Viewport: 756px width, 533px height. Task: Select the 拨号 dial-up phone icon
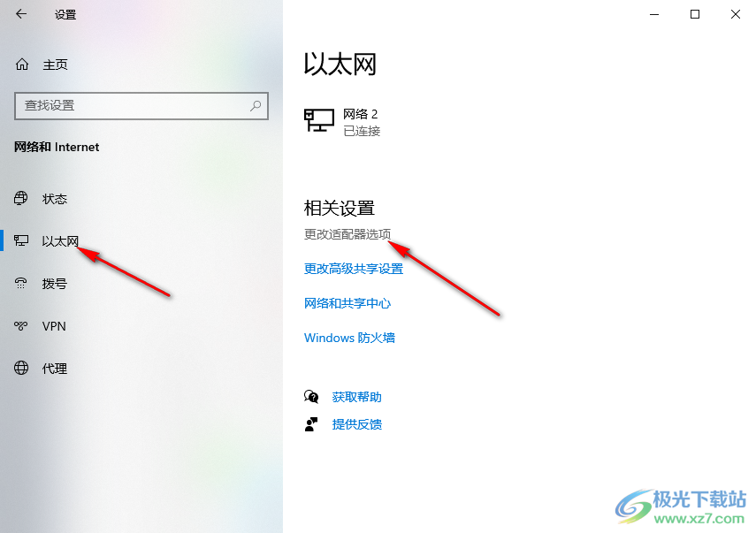pyautogui.click(x=20, y=283)
